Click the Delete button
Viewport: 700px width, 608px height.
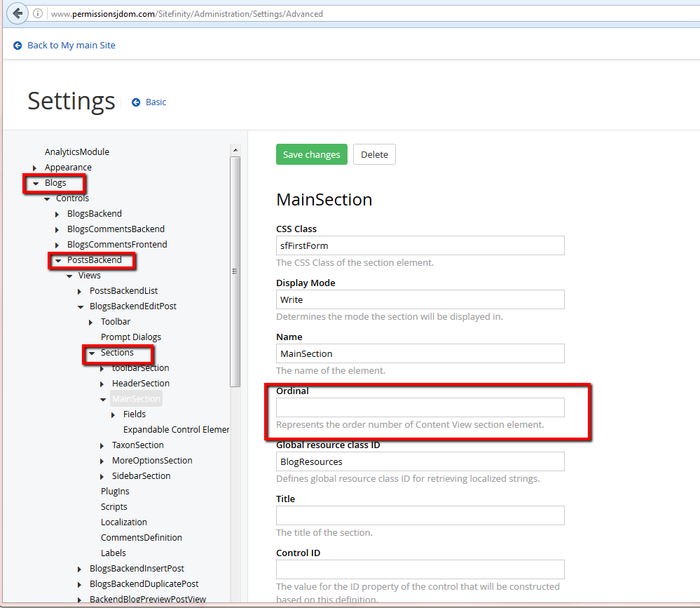(374, 154)
